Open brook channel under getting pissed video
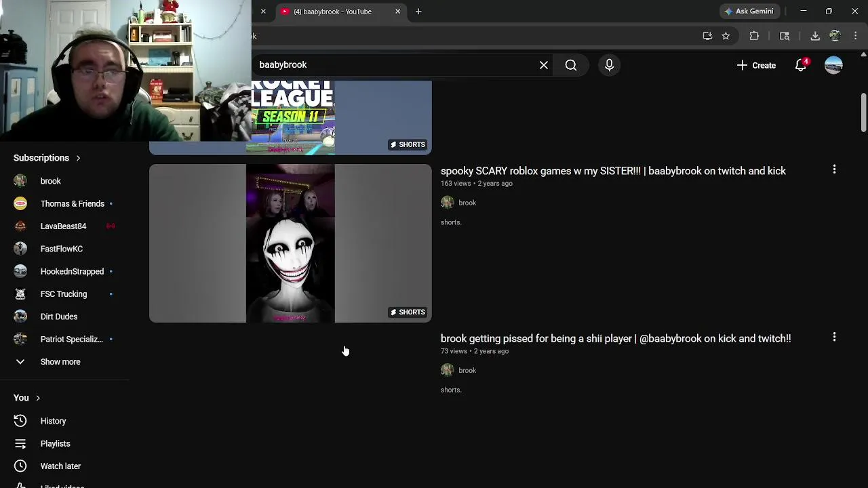The width and height of the screenshot is (868, 488). tap(467, 370)
